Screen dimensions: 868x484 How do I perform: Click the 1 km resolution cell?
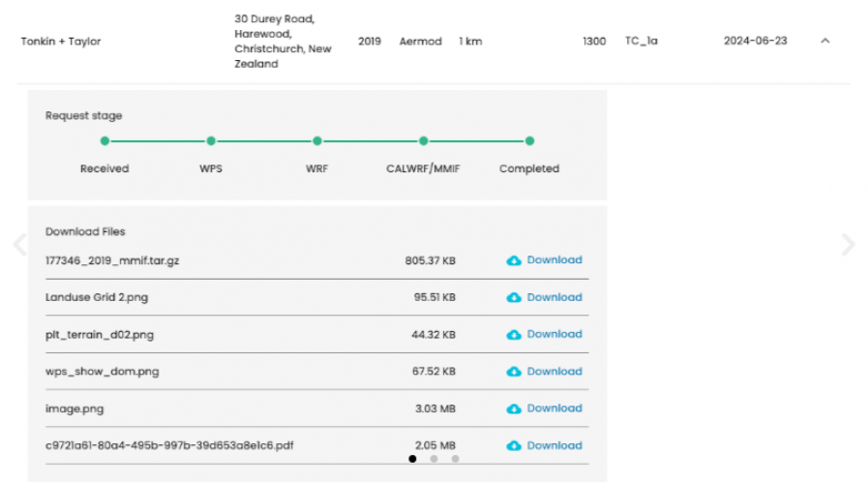(470, 41)
